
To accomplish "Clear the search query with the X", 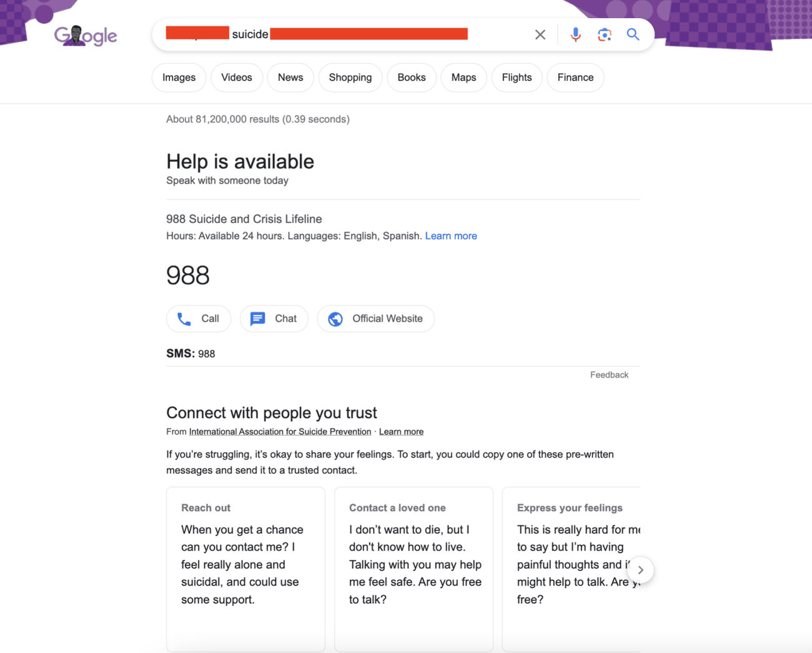I will (x=540, y=34).
